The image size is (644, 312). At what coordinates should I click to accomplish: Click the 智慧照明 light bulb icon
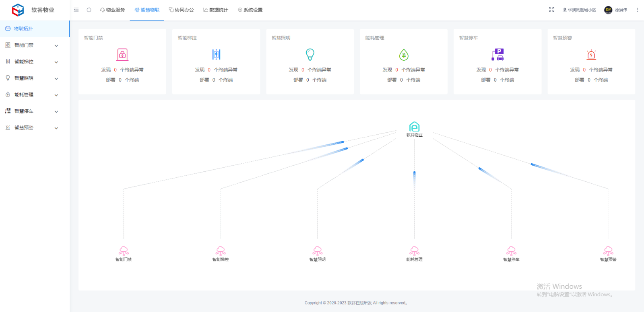(x=310, y=54)
